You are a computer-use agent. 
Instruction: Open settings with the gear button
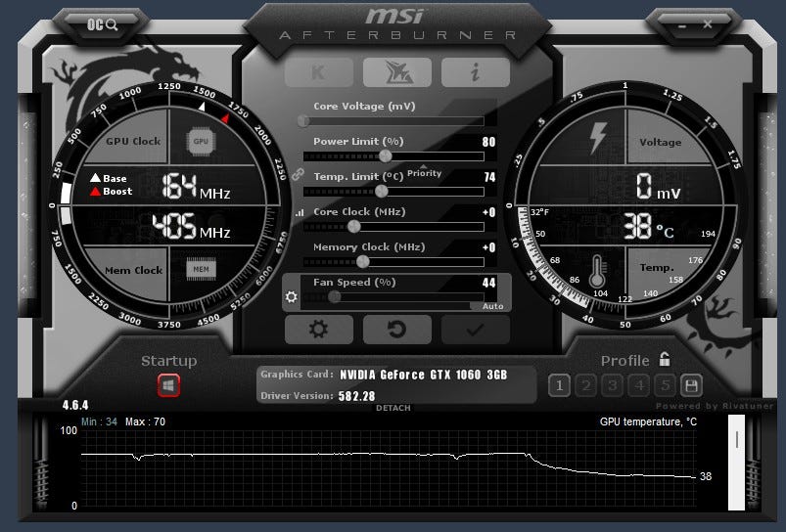point(319,330)
